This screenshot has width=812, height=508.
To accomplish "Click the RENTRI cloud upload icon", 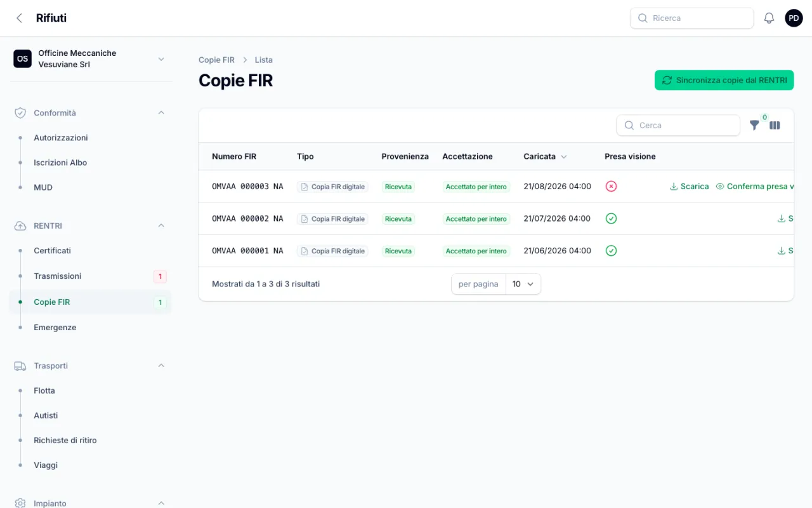I will pos(20,226).
